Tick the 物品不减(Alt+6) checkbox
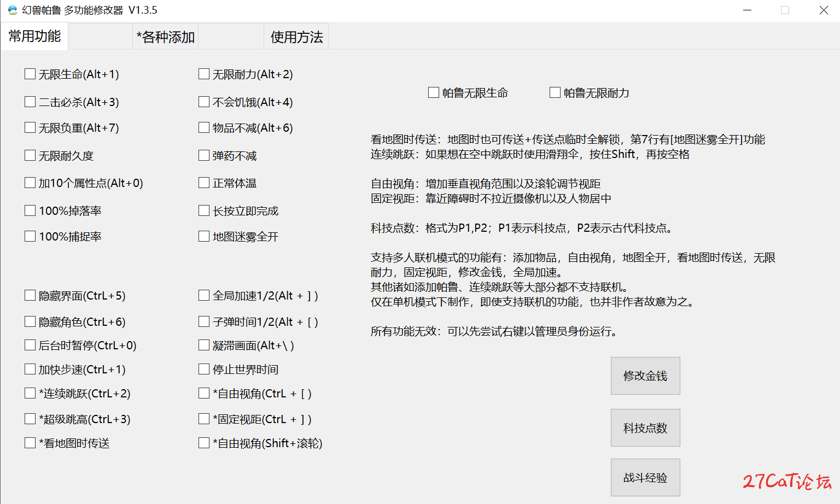Screen dimensions: 840x504 pos(204,127)
